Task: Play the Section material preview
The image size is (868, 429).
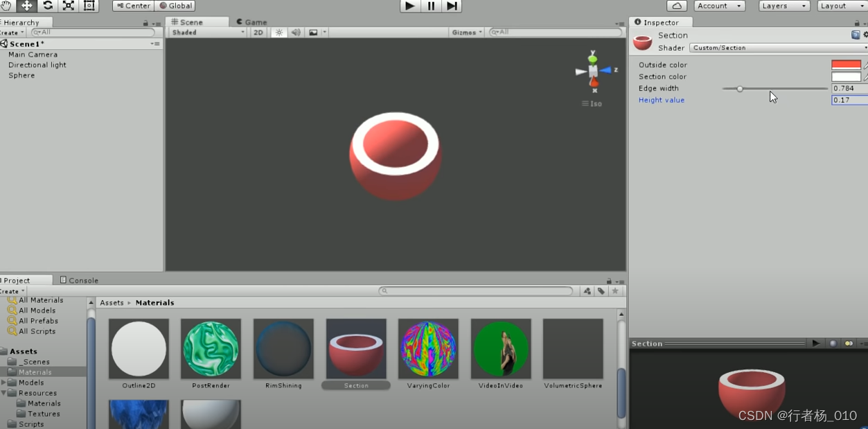Action: point(815,344)
